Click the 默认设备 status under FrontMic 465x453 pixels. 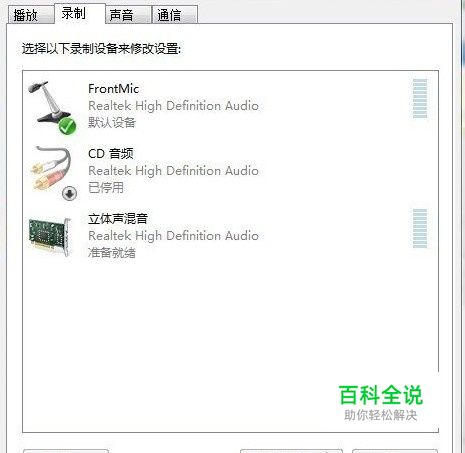pos(112,123)
